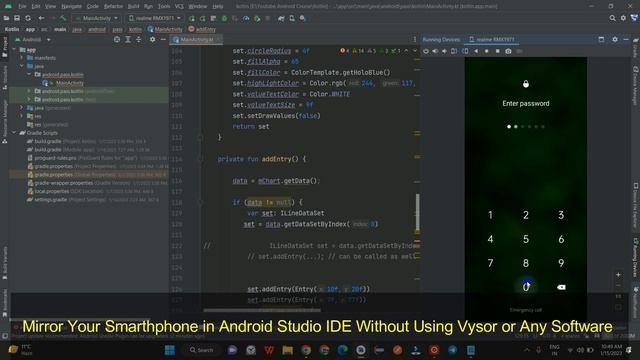The width and height of the screenshot is (640, 360).
Task: Click the Make Project hammer icon
Action: (62, 18)
